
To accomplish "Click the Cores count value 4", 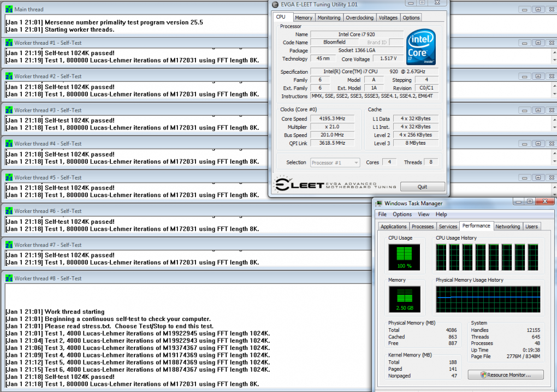I will pos(389,162).
